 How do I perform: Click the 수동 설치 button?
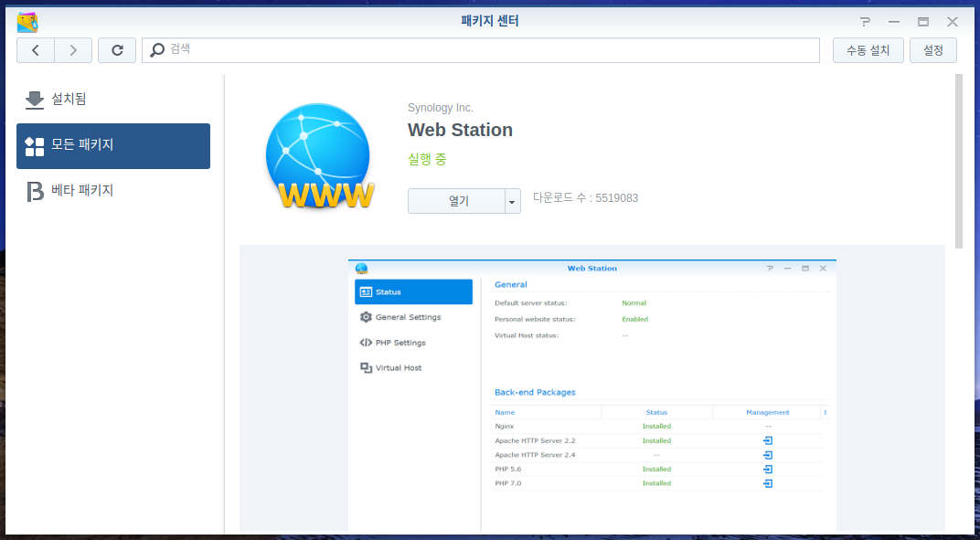868,50
